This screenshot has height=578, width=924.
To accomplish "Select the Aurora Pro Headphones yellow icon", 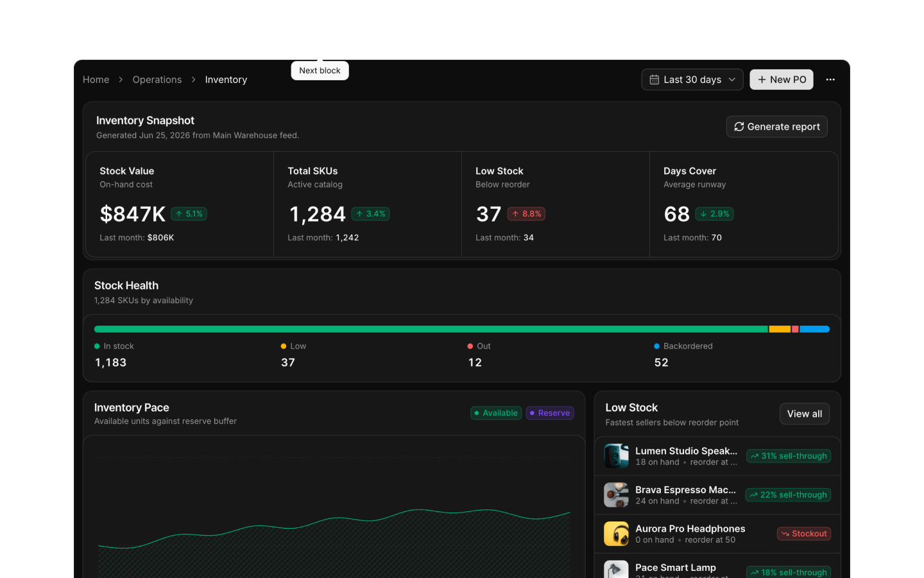I will tap(616, 534).
